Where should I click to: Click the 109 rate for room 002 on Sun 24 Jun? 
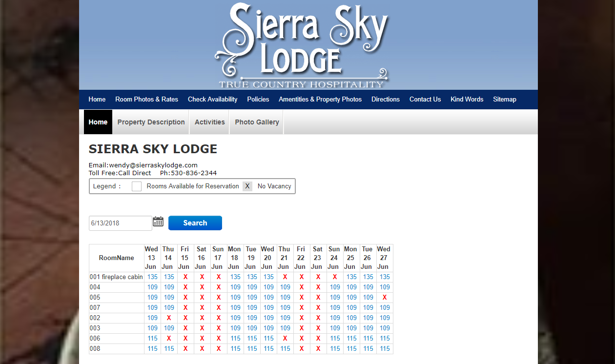tap(335, 318)
